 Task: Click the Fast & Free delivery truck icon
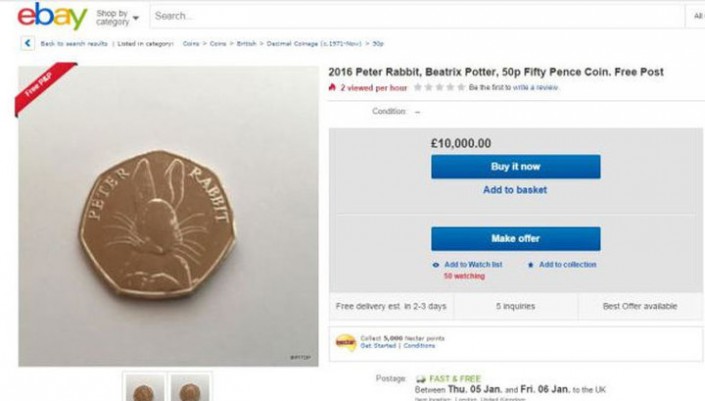click(x=421, y=379)
